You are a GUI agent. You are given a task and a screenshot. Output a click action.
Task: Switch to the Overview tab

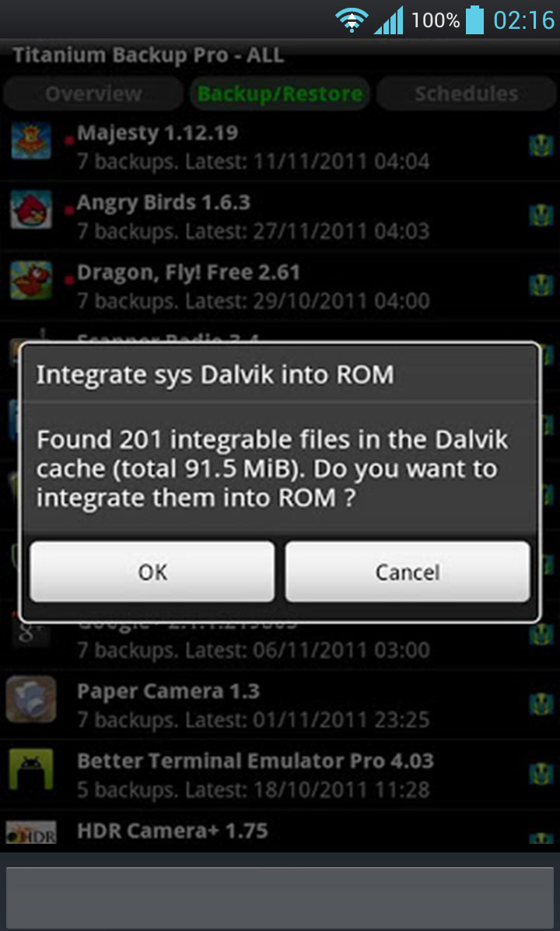(94, 93)
